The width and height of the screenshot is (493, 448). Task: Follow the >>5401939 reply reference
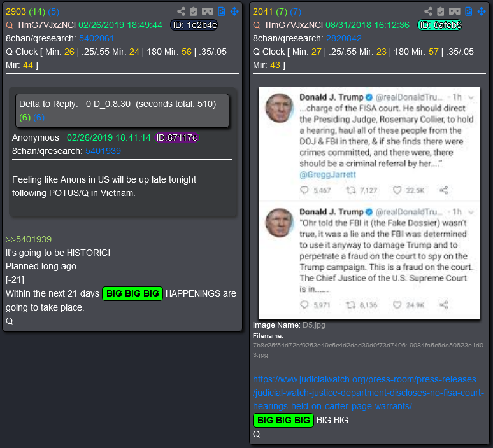point(29,239)
